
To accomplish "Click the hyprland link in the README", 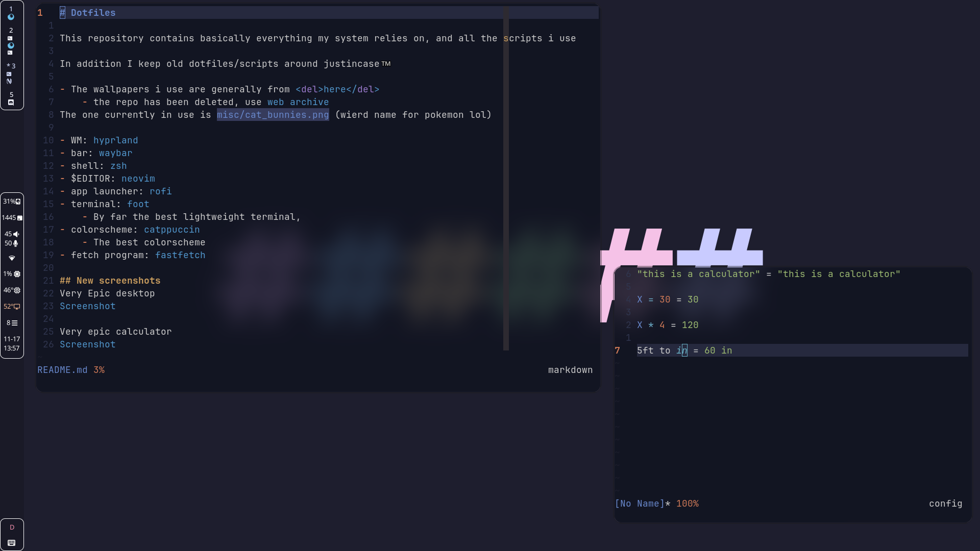I will pyautogui.click(x=115, y=140).
